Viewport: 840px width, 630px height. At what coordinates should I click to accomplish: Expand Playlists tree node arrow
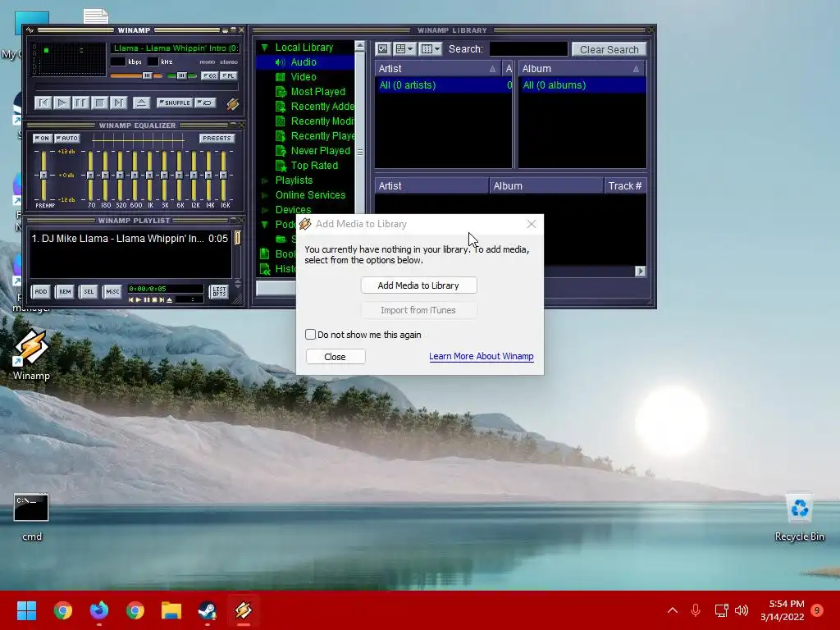[x=265, y=180]
